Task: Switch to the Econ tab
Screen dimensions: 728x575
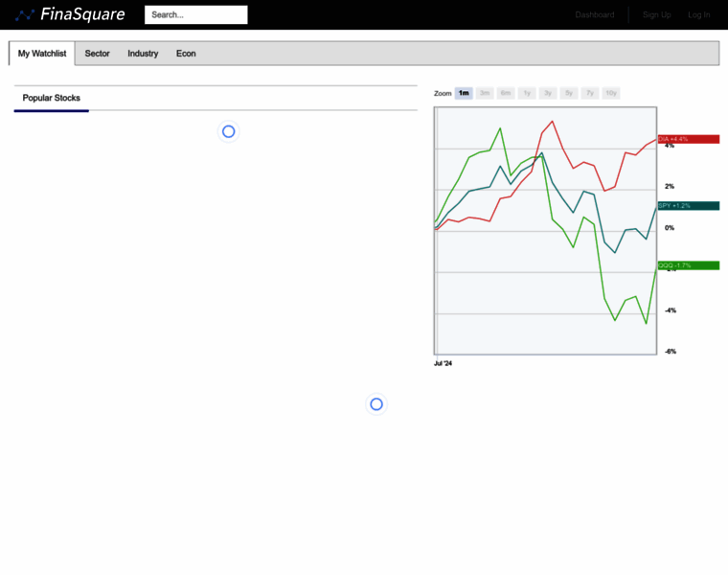Action: click(x=186, y=54)
